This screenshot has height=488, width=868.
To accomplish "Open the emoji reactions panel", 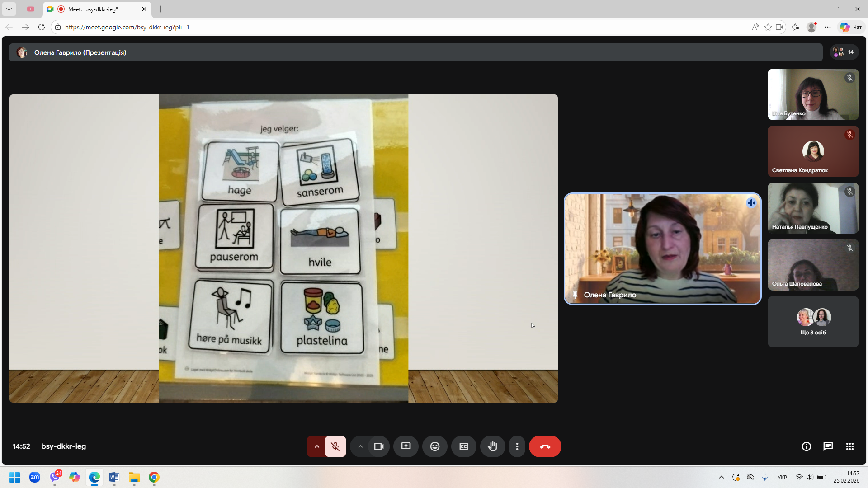I will (x=434, y=446).
